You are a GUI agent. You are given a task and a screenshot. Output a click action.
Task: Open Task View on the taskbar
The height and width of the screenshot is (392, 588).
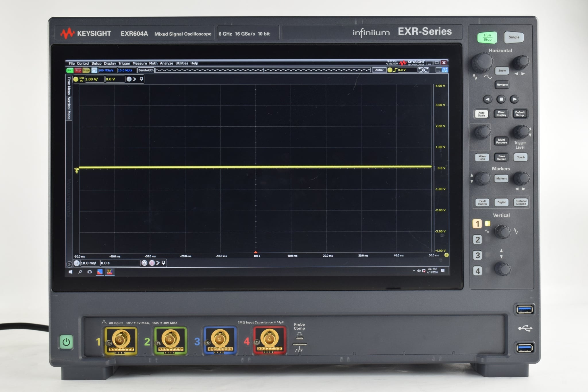click(90, 272)
